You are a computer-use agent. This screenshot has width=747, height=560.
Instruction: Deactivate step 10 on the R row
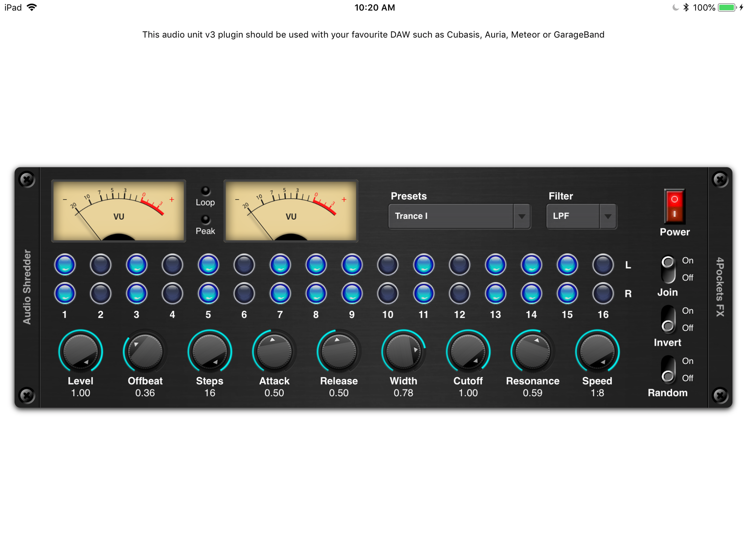pyautogui.click(x=387, y=293)
